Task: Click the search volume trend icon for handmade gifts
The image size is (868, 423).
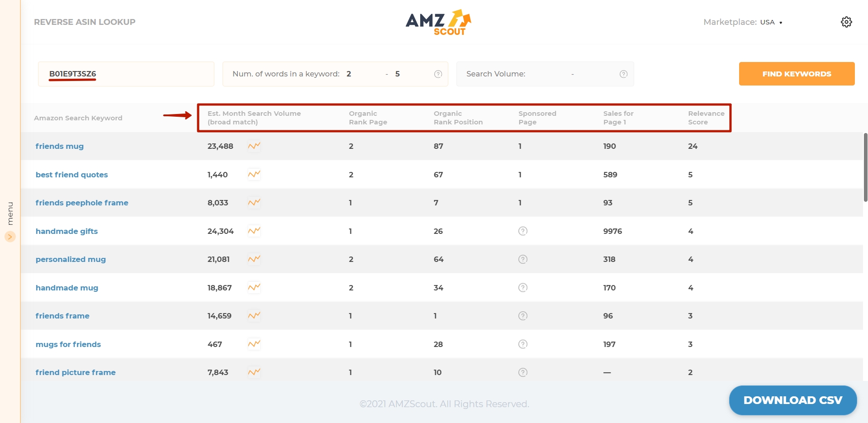Action: [x=253, y=231]
